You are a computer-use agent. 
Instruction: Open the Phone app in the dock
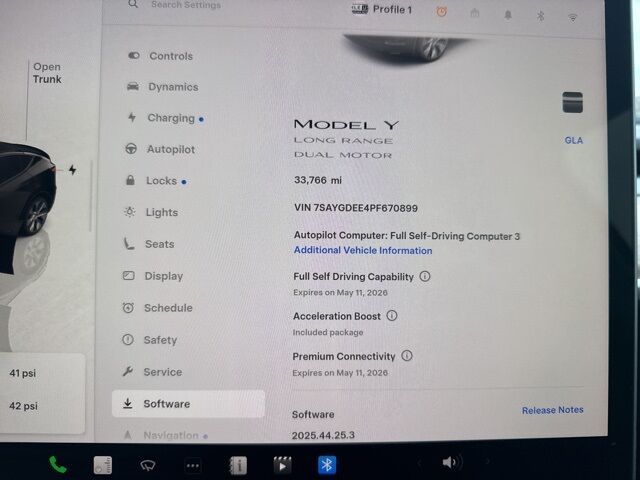pyautogui.click(x=58, y=464)
